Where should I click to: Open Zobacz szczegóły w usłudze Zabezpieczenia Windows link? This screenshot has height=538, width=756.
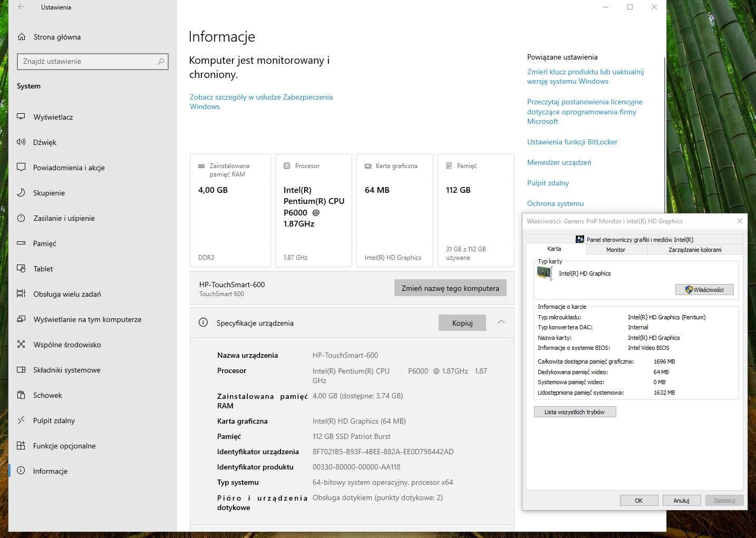(261, 102)
